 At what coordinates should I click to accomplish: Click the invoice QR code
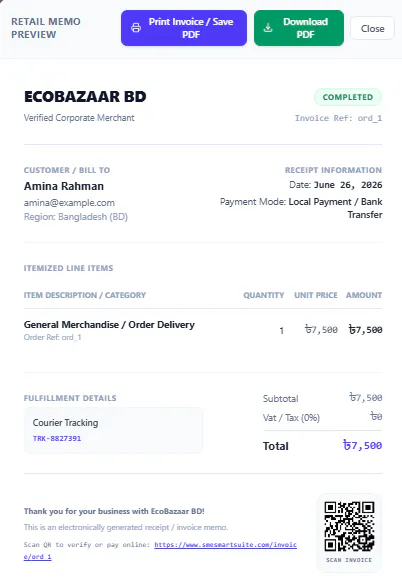click(x=349, y=526)
